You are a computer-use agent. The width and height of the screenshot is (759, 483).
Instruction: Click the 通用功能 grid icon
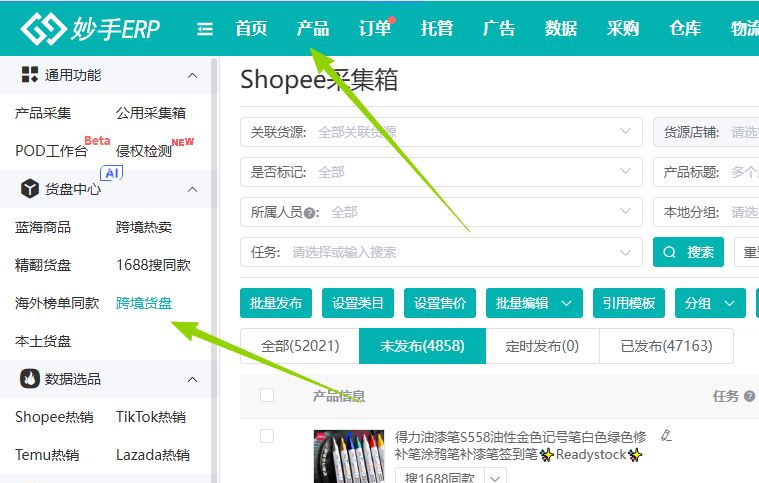[x=30, y=75]
